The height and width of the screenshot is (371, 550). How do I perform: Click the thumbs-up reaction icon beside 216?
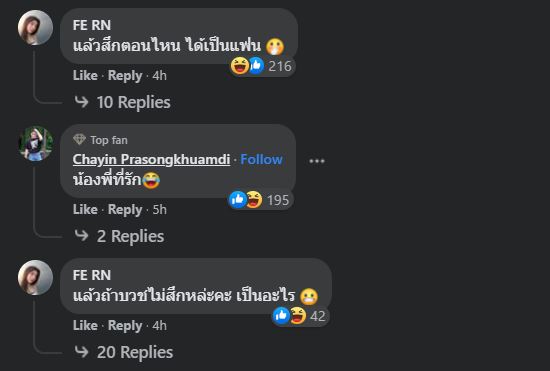tap(256, 66)
